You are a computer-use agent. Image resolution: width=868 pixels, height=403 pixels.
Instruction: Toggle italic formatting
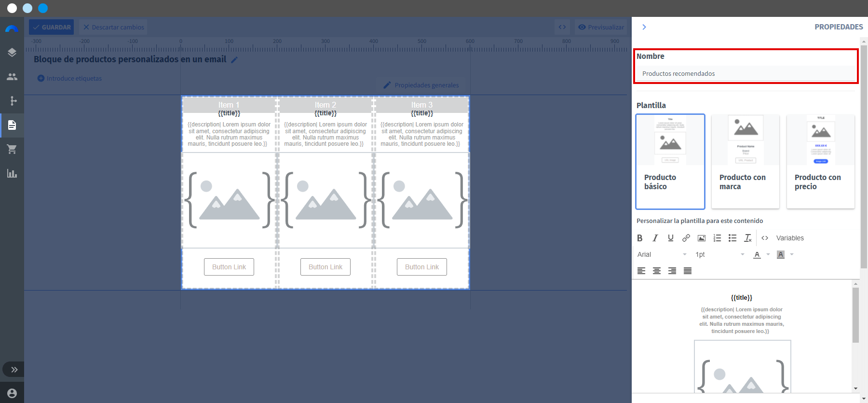click(x=655, y=238)
